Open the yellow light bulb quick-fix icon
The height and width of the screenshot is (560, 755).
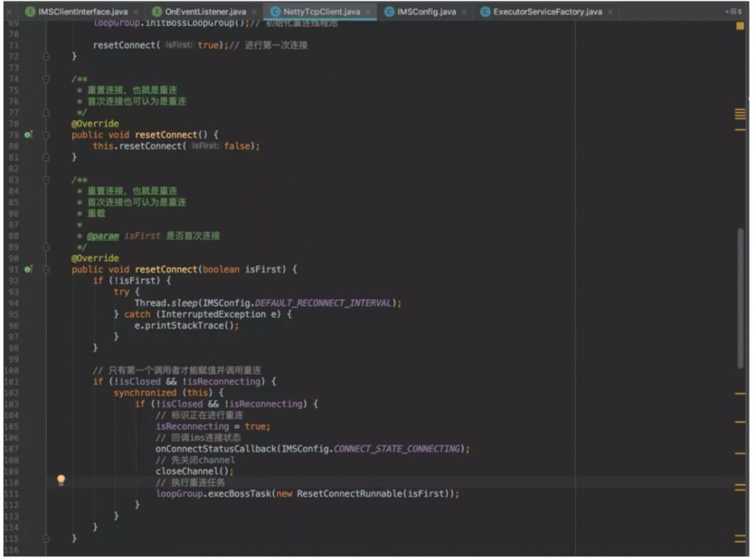(x=61, y=479)
